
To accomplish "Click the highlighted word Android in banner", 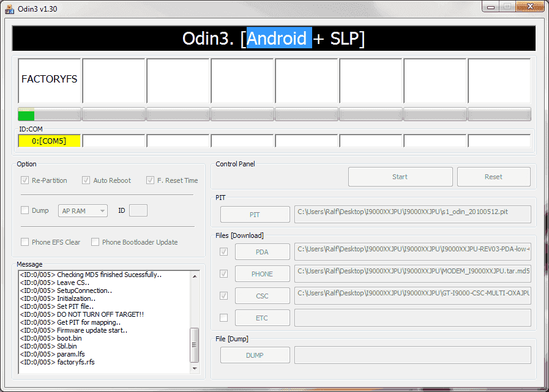I will (280, 38).
